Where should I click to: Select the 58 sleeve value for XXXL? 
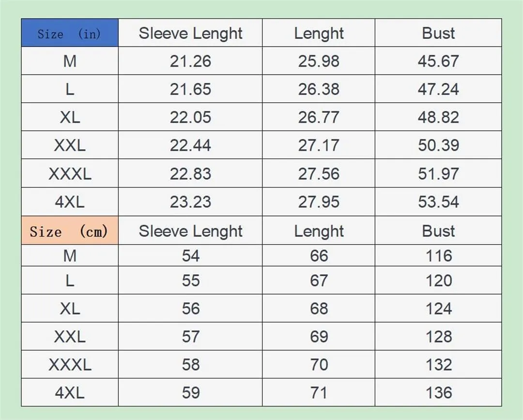pyautogui.click(x=190, y=364)
